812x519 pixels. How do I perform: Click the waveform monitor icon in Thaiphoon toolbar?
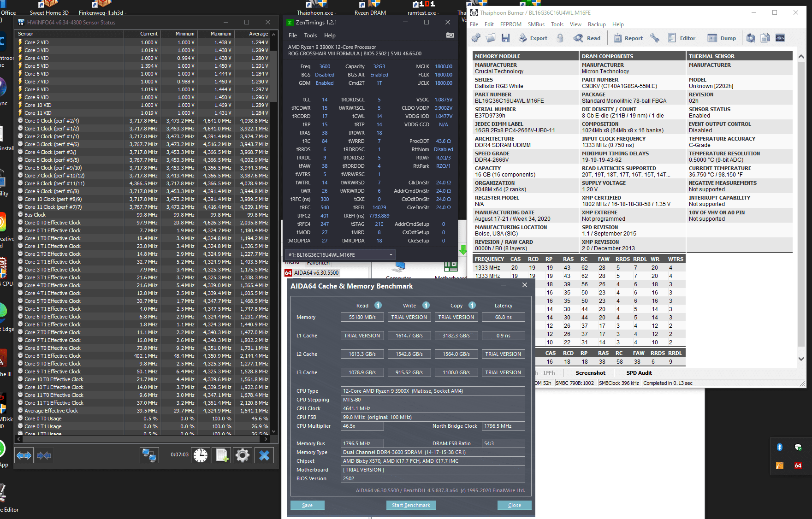coord(780,38)
